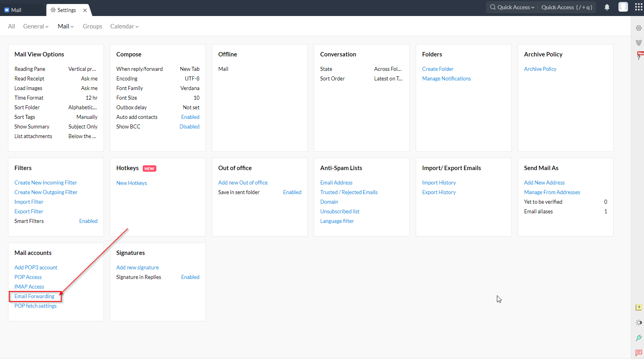644x359 pixels.
Task: Open the Mail View Options card title
Action: pyautogui.click(x=39, y=54)
